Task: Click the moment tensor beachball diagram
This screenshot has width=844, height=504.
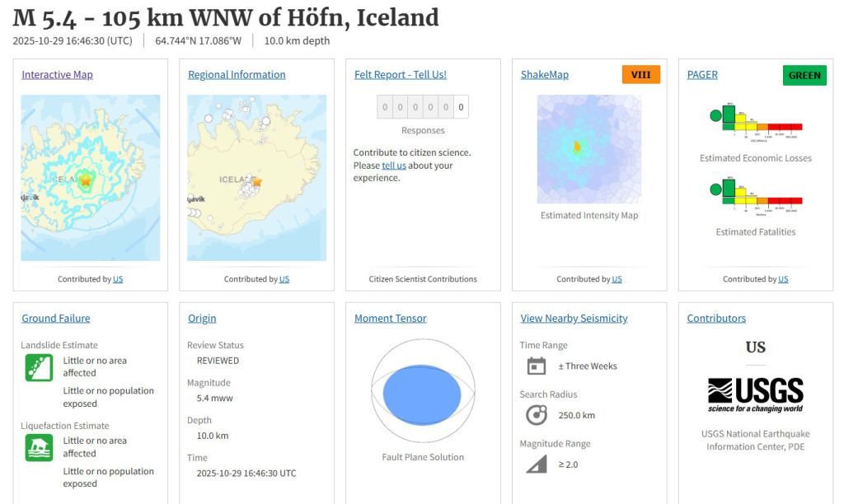Action: 422,392
